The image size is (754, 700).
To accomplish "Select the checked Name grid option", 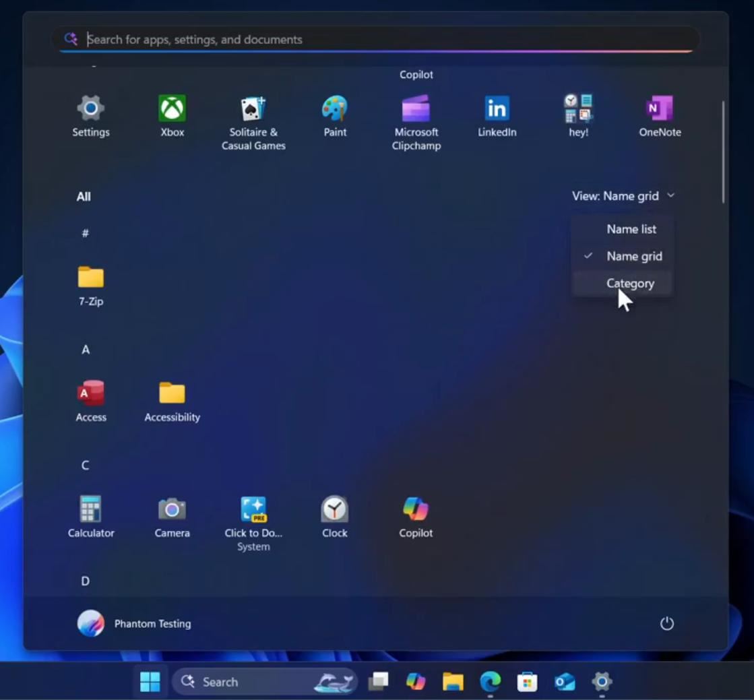I will pos(633,256).
